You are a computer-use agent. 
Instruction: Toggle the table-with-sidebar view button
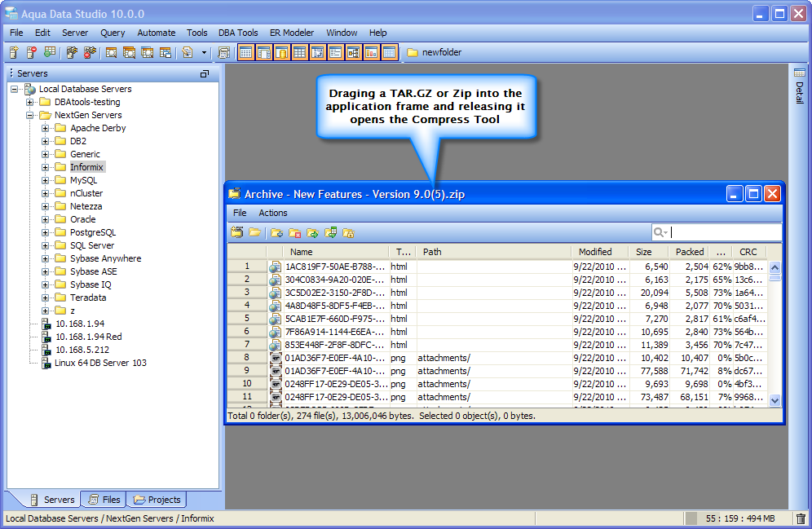(264, 52)
